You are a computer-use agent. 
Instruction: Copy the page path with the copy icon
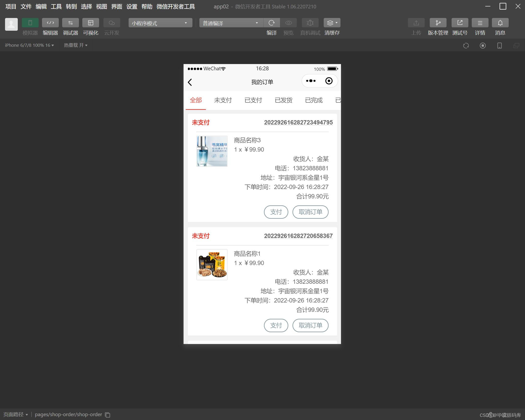tap(107, 415)
